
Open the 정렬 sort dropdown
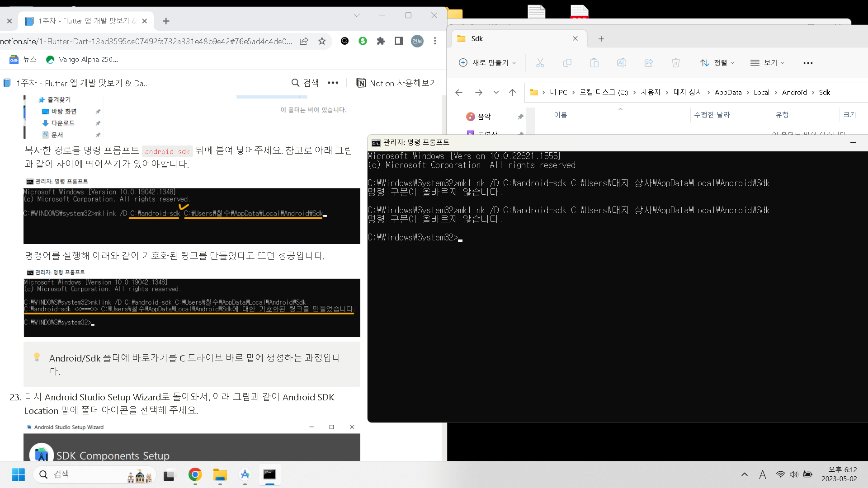(717, 63)
